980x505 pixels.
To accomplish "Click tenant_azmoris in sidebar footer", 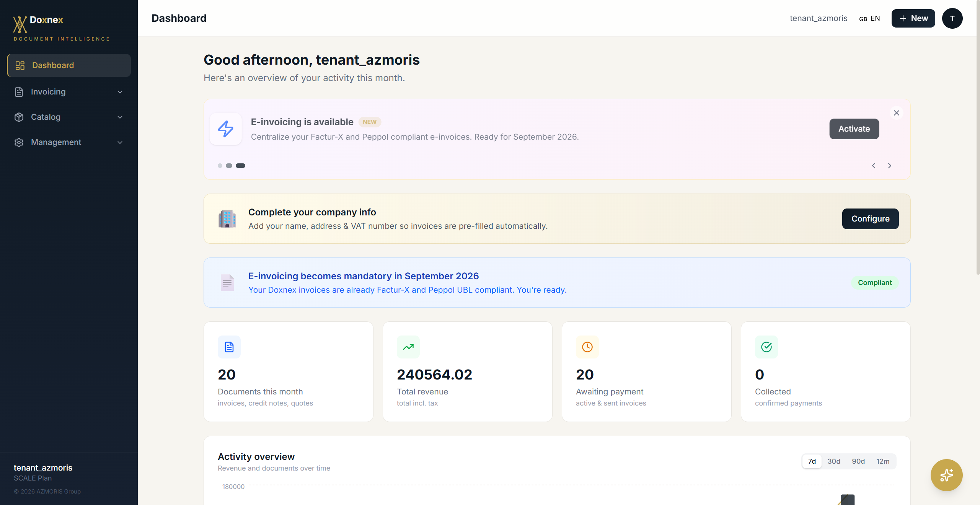I will (x=43, y=468).
